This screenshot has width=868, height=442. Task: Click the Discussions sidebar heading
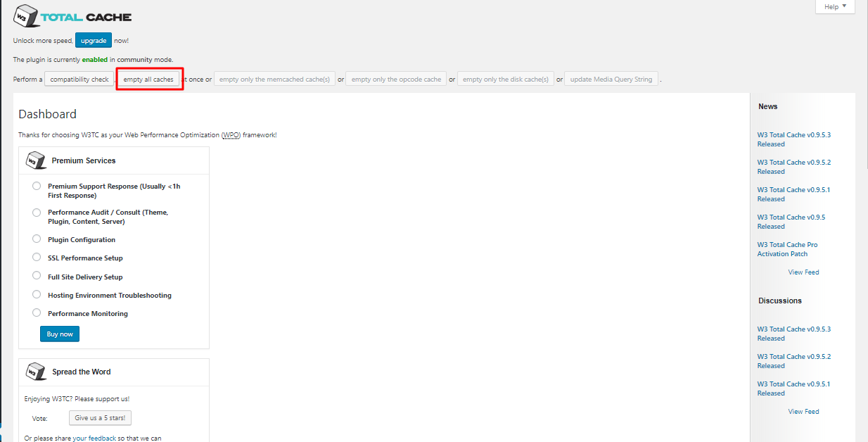click(780, 301)
